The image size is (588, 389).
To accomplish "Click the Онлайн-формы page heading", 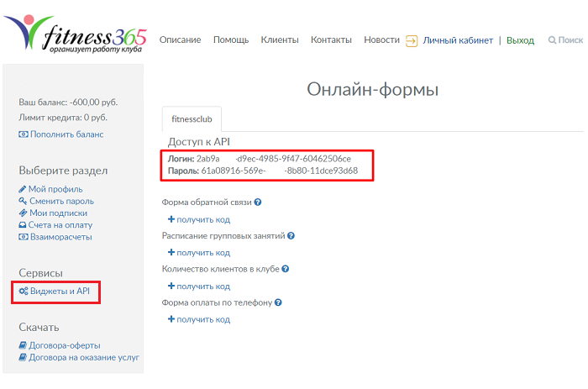I will pyautogui.click(x=373, y=90).
